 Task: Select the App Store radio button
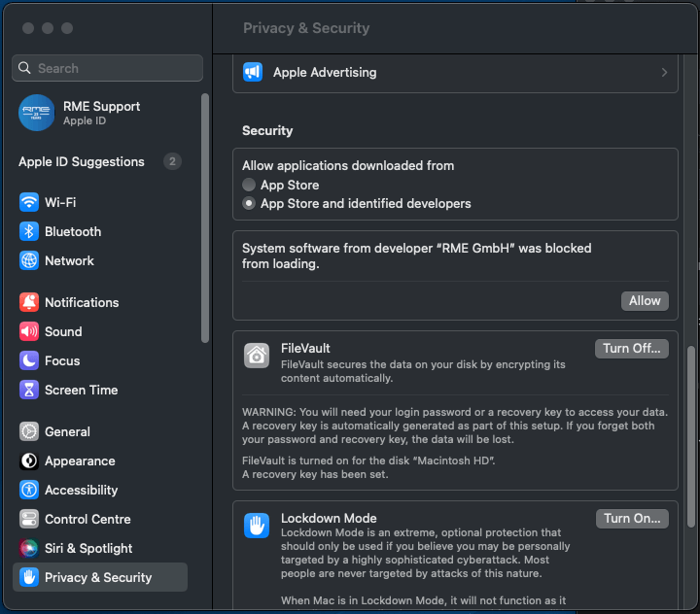pos(250,185)
